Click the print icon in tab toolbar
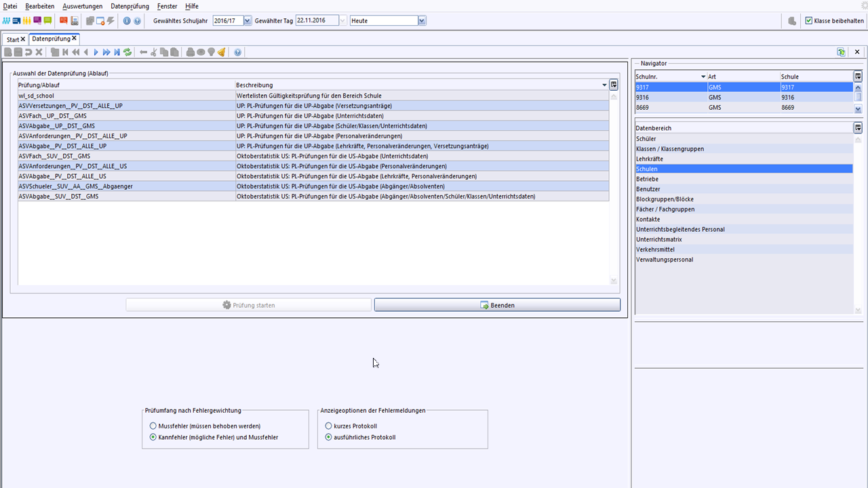Screen dimensions: 868x488 190,52
